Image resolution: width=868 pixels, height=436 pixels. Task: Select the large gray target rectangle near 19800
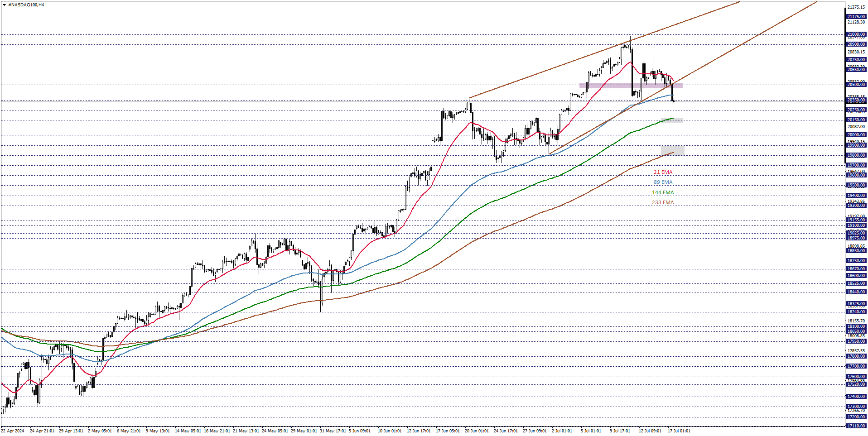click(672, 151)
